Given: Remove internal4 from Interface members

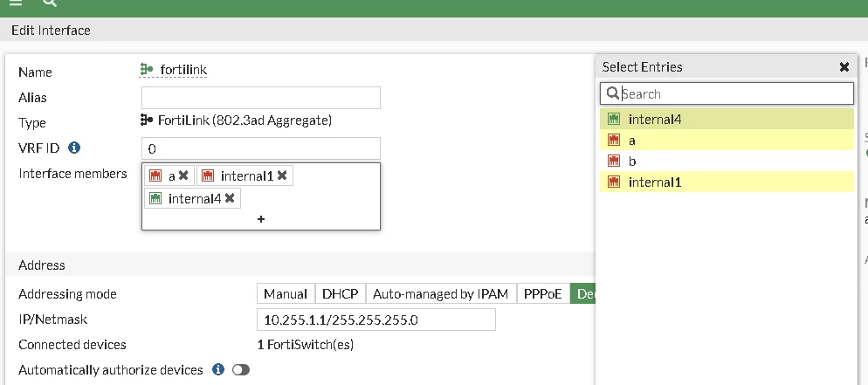Looking at the screenshot, I should pyautogui.click(x=230, y=198).
